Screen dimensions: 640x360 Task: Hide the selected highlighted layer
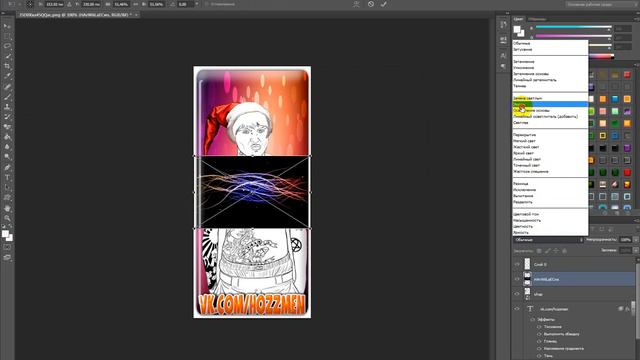[517, 279]
